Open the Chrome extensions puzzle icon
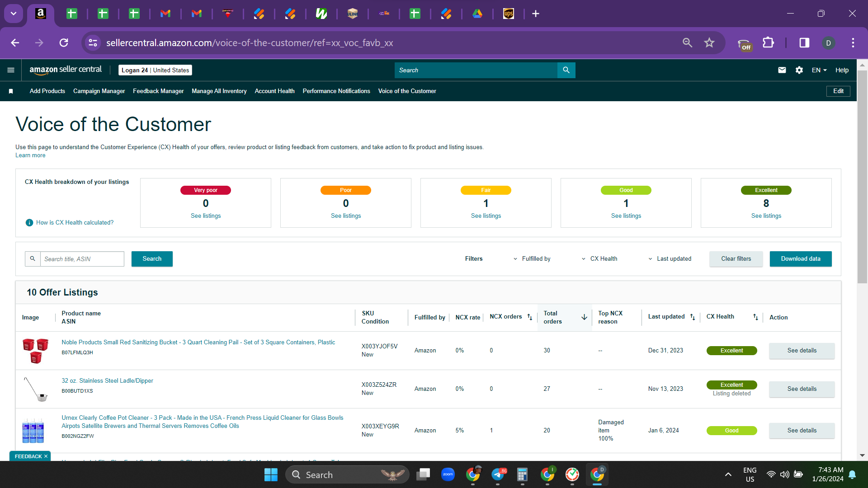This screenshot has width=868, height=488. [x=768, y=43]
